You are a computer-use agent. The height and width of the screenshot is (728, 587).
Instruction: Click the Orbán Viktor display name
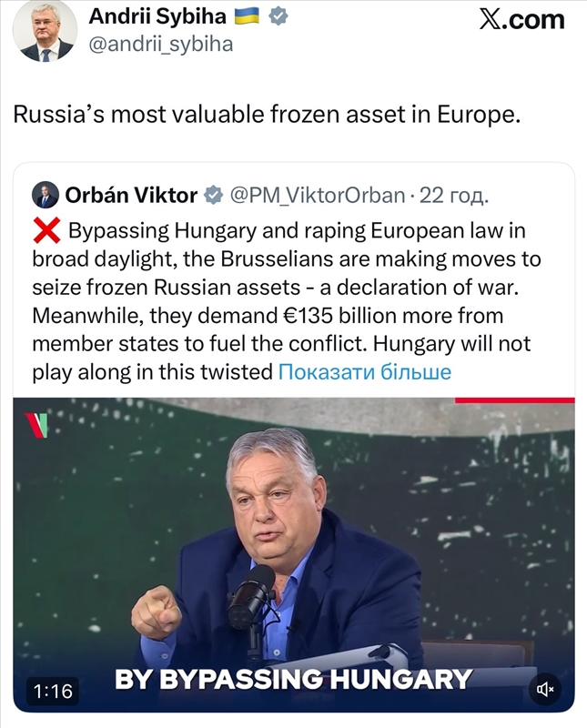131,195
